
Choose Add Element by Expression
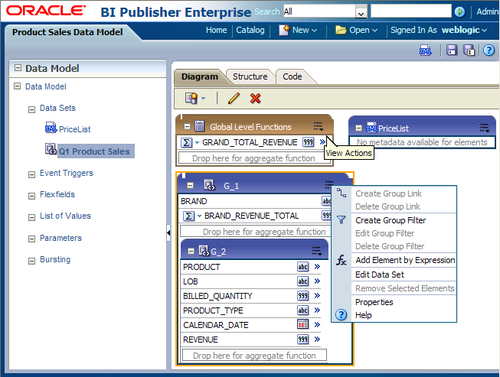point(405,260)
